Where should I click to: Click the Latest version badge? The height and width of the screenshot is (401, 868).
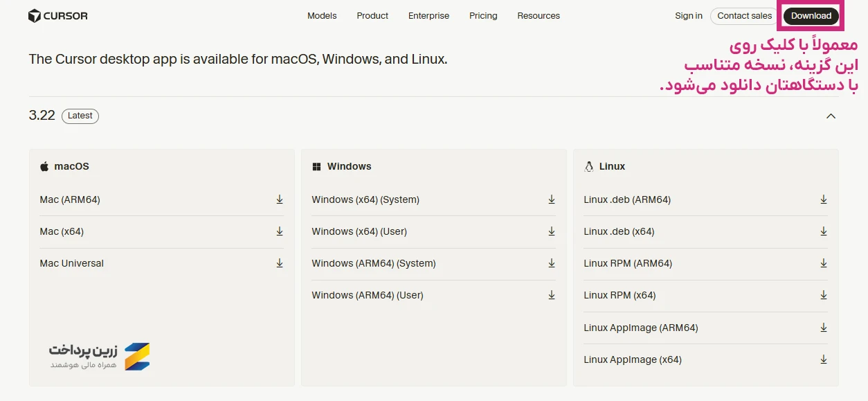point(80,116)
